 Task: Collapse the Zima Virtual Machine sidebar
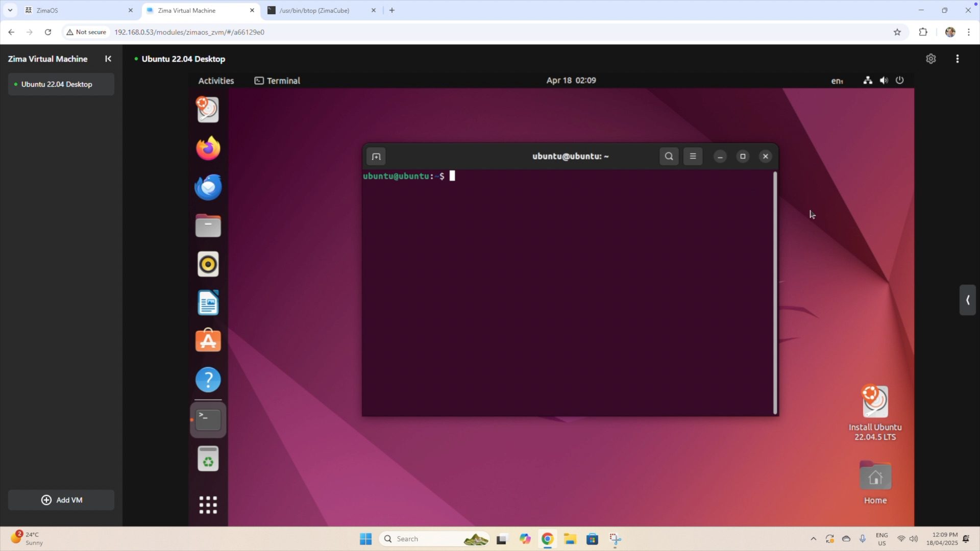point(108,59)
